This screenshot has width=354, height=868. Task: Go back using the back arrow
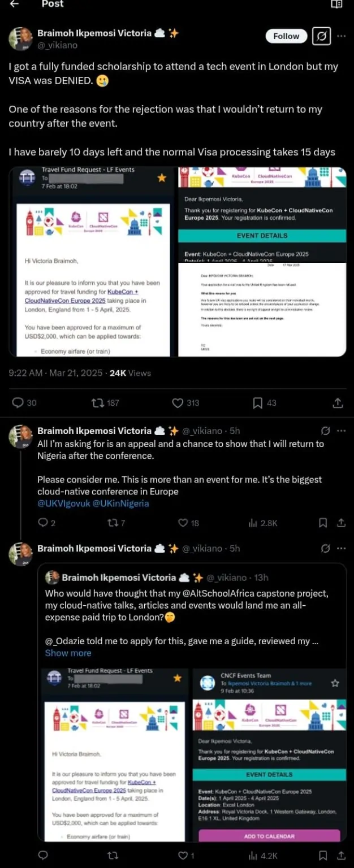pyautogui.click(x=14, y=4)
